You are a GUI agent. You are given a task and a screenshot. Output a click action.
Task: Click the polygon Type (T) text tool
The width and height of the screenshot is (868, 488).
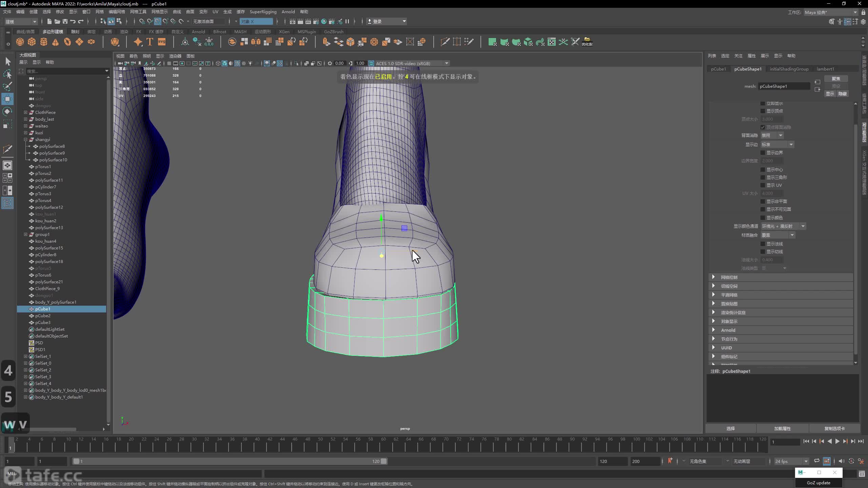(150, 42)
